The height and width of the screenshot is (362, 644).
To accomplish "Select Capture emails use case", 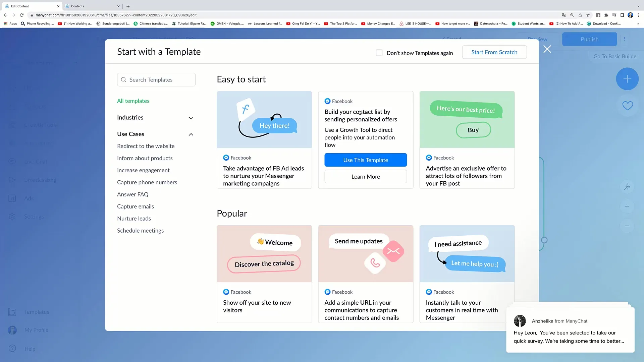I will pyautogui.click(x=136, y=206).
